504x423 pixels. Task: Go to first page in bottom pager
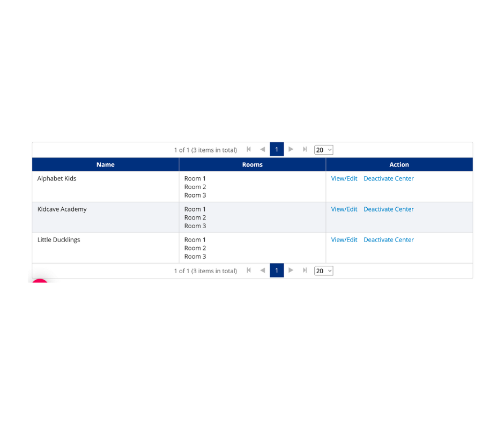pyautogui.click(x=249, y=271)
